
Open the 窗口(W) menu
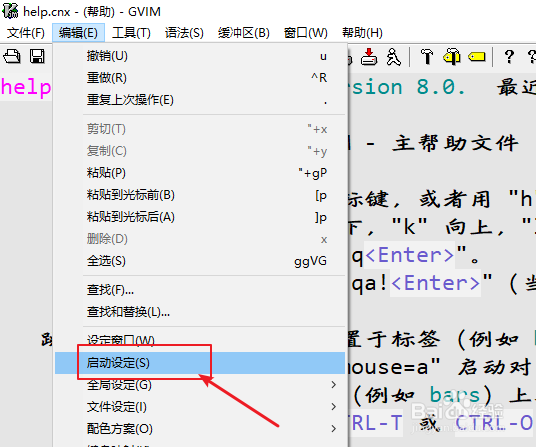(306, 33)
